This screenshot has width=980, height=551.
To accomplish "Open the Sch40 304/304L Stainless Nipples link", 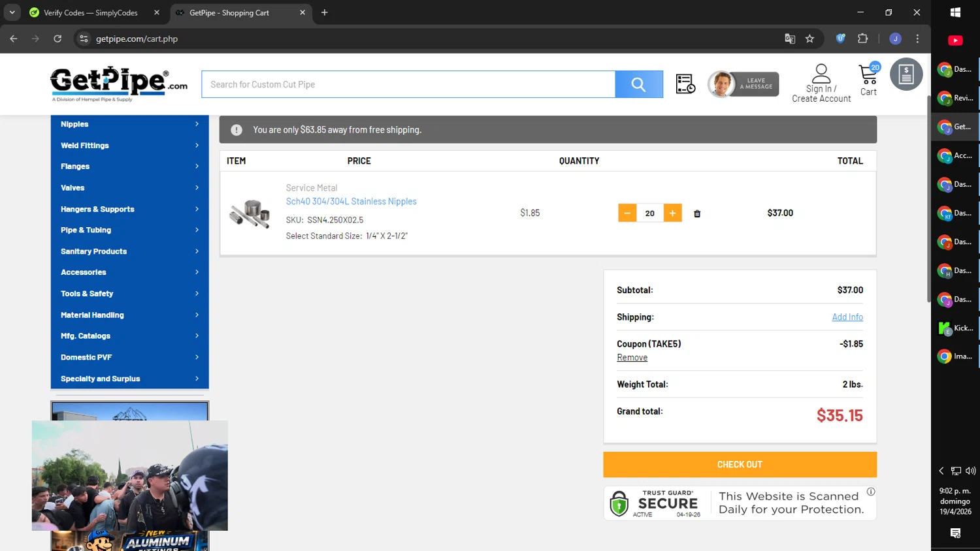I will pyautogui.click(x=351, y=202).
